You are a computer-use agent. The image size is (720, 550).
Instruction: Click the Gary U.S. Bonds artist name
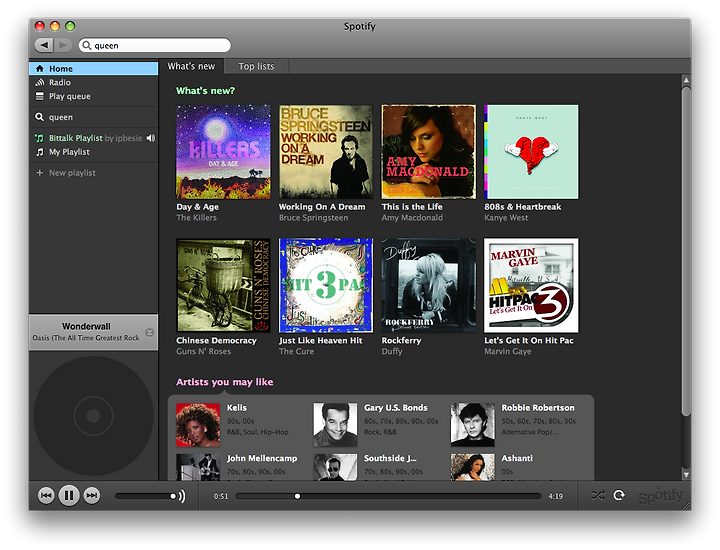pyautogui.click(x=395, y=408)
